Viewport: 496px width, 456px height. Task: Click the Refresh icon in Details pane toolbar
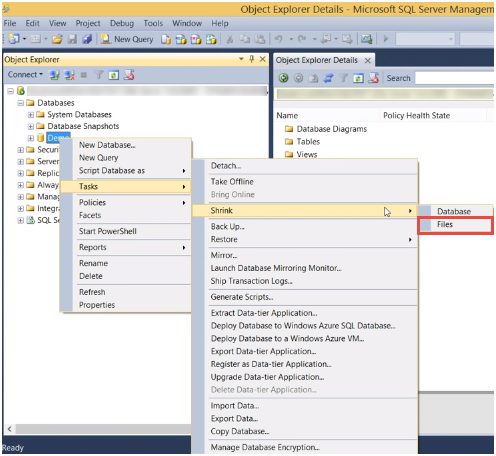(358, 78)
